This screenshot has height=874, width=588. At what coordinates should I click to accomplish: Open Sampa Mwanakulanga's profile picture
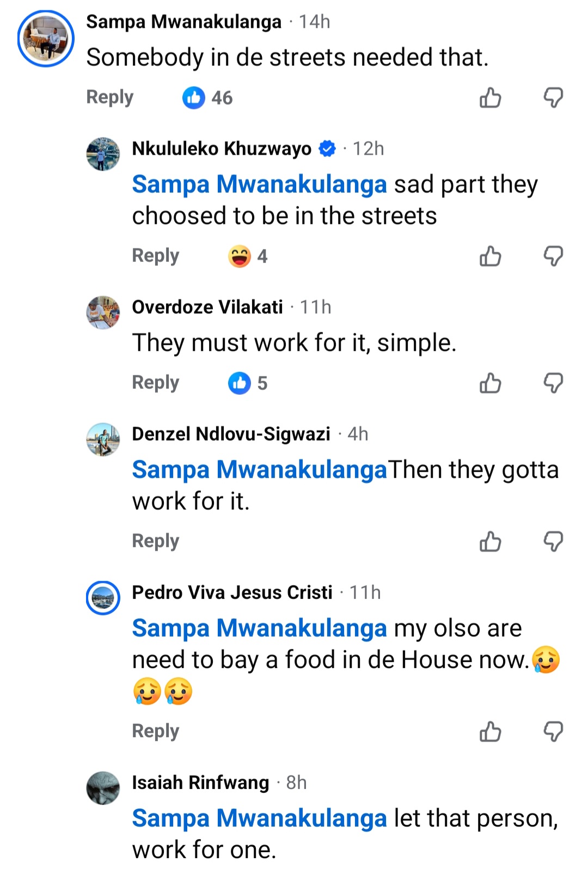point(46,39)
